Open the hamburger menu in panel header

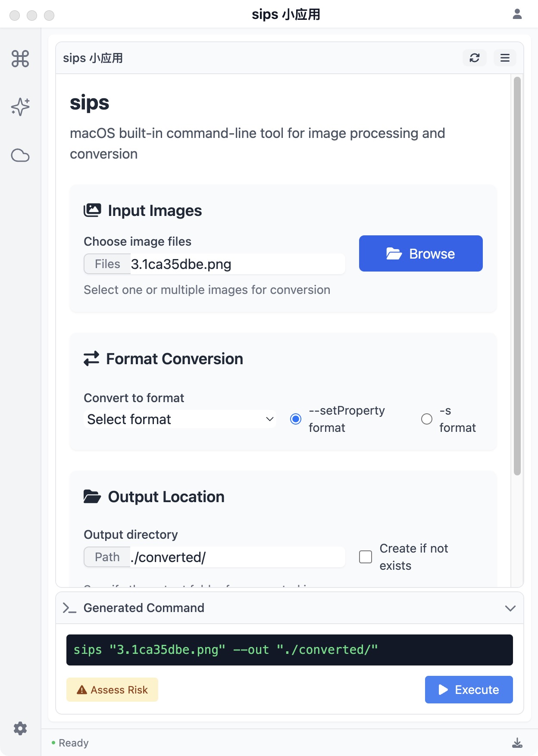[x=505, y=58]
